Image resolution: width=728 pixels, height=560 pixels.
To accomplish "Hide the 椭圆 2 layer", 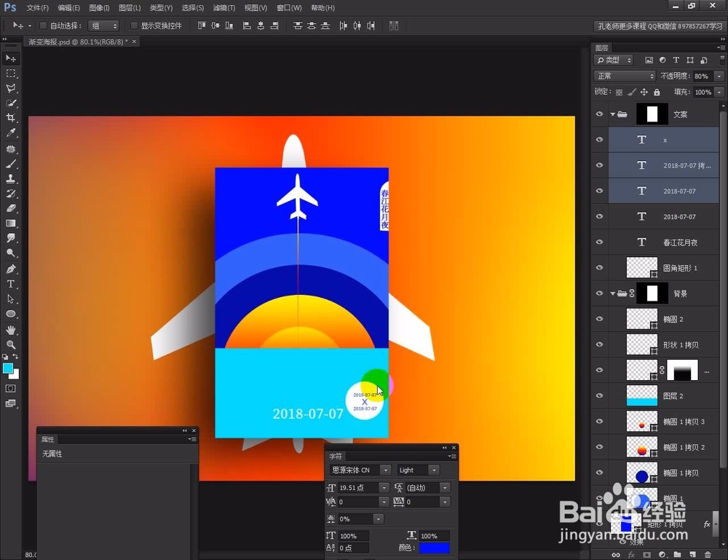I will pyautogui.click(x=599, y=318).
